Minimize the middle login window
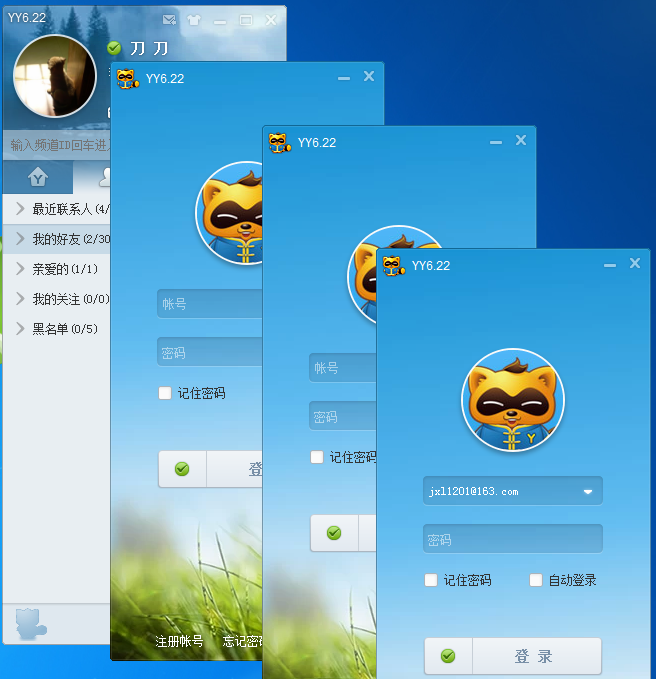656x679 pixels. click(496, 142)
